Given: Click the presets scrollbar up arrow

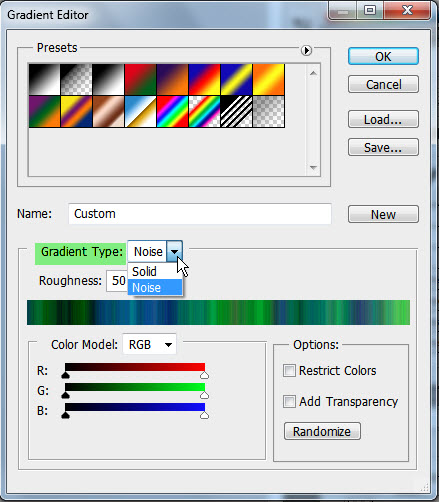Looking at the screenshot, I should 313,73.
